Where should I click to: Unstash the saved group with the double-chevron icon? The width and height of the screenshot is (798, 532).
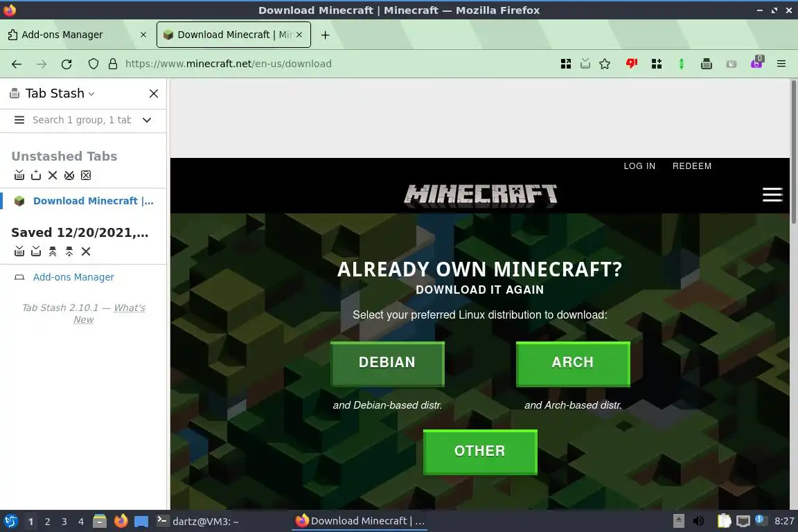[x=53, y=251]
